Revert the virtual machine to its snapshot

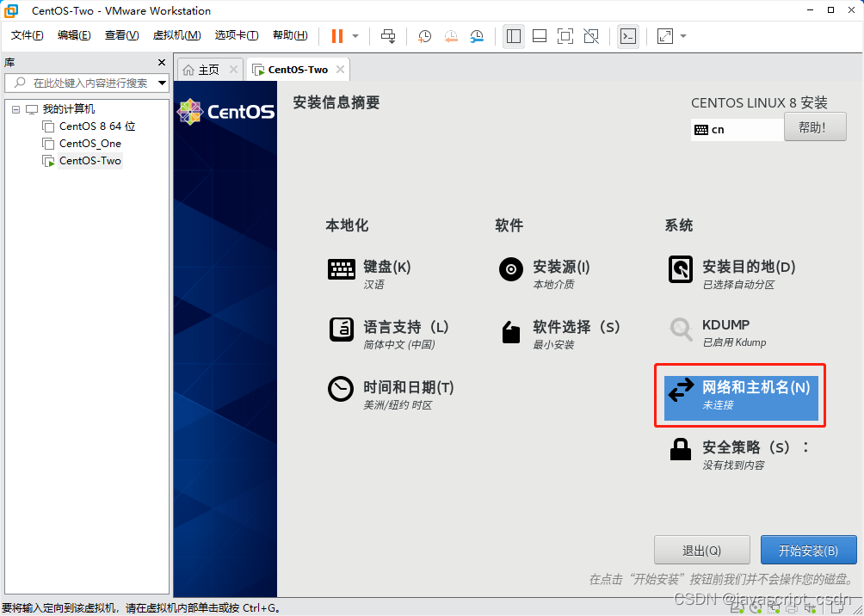tap(451, 36)
